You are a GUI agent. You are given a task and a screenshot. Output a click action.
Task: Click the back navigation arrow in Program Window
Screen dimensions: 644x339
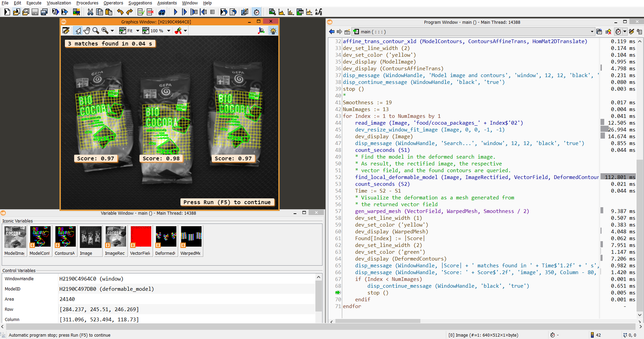[332, 32]
